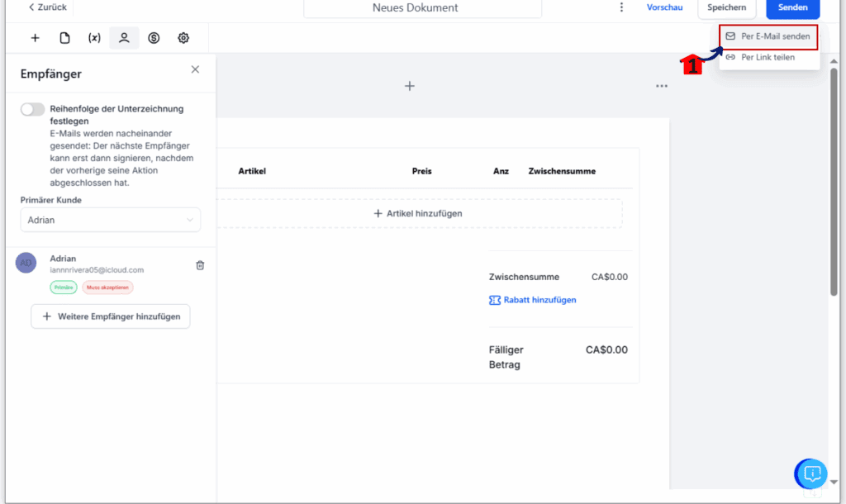
Task: Click the Artikel column header
Action: (252, 171)
